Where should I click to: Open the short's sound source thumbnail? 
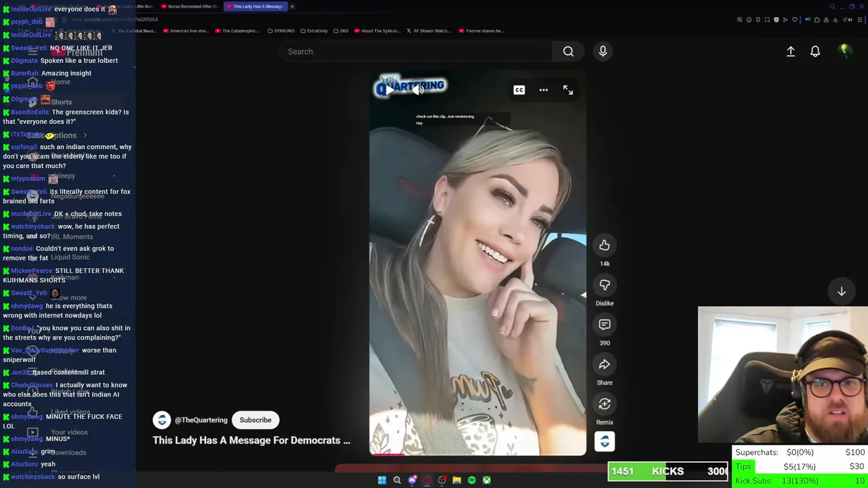604,442
